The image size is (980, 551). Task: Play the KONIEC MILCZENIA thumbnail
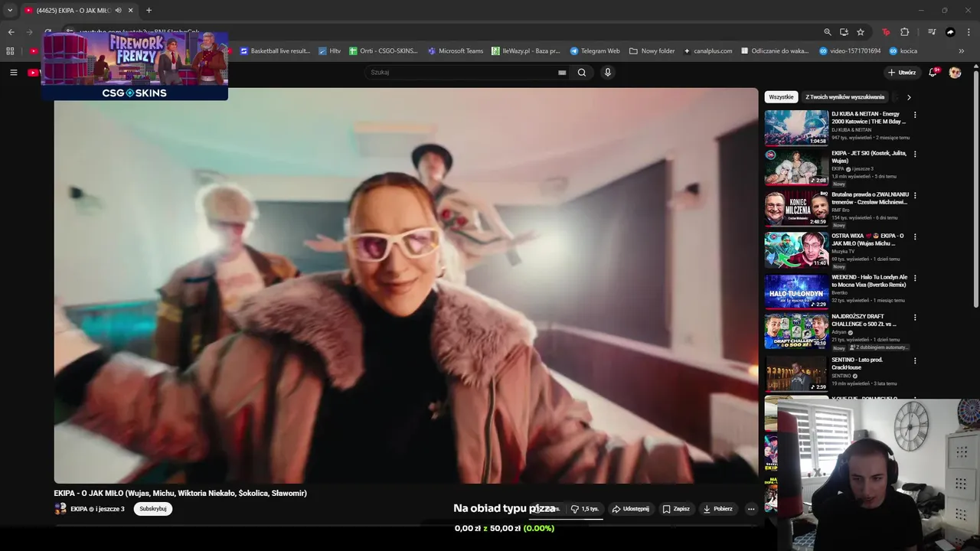point(796,209)
